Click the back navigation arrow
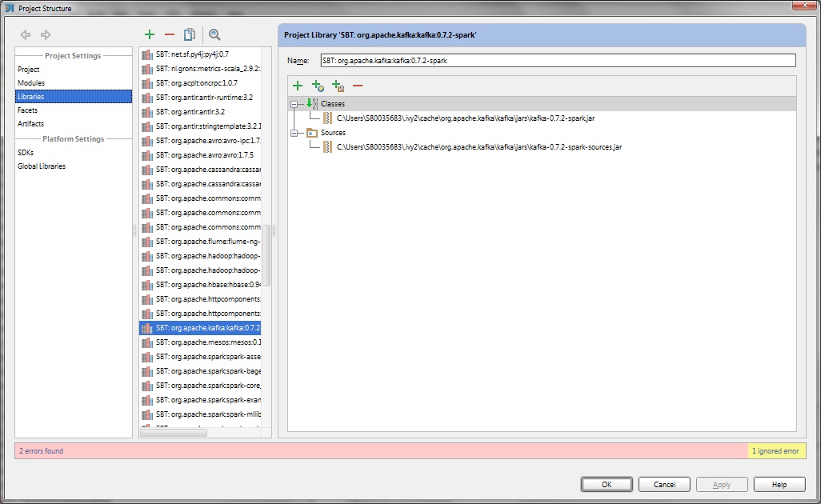Screen dimensions: 821x504 point(25,34)
